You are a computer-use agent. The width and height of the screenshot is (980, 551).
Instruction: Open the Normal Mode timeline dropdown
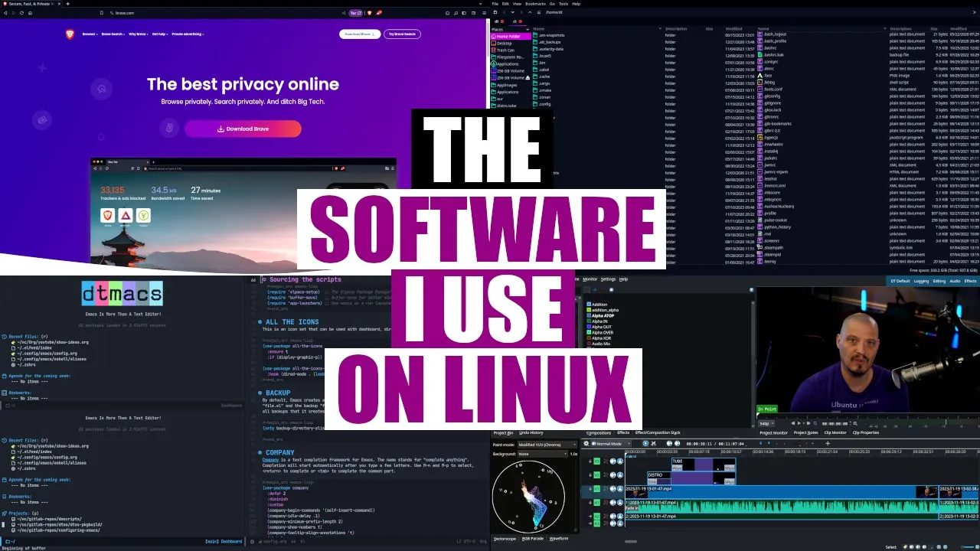pyautogui.click(x=612, y=444)
